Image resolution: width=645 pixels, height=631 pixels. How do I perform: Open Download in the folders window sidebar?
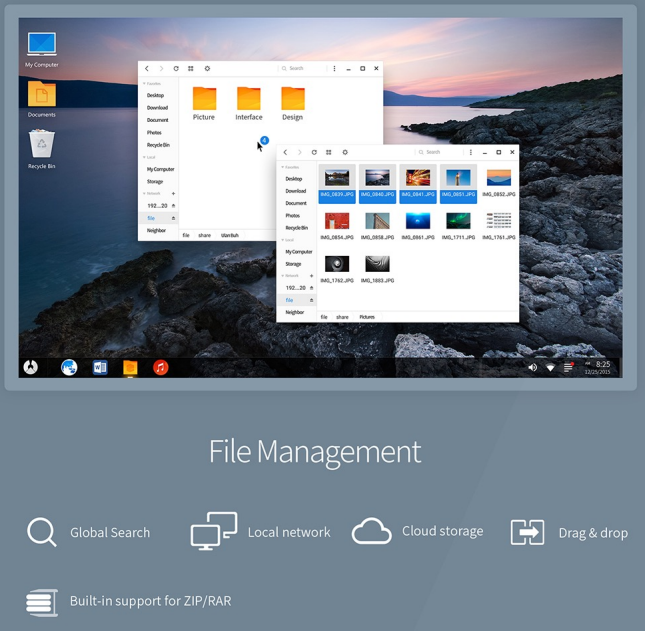(x=158, y=108)
